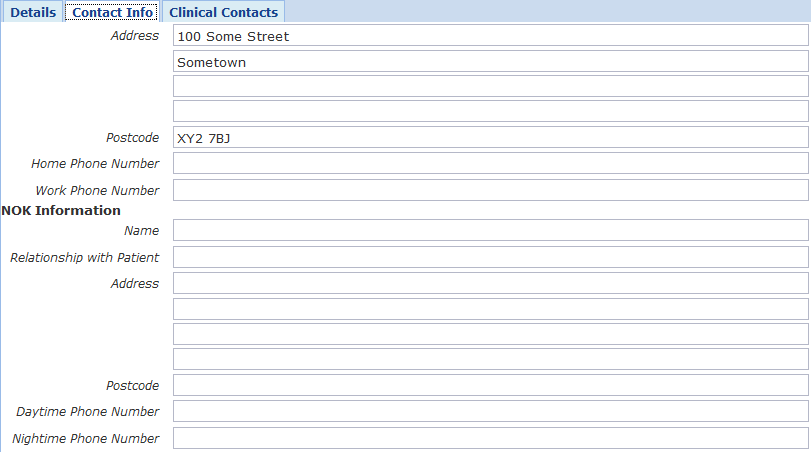Click the NOK Information section heading
The height and width of the screenshot is (454, 811).
click(62, 211)
